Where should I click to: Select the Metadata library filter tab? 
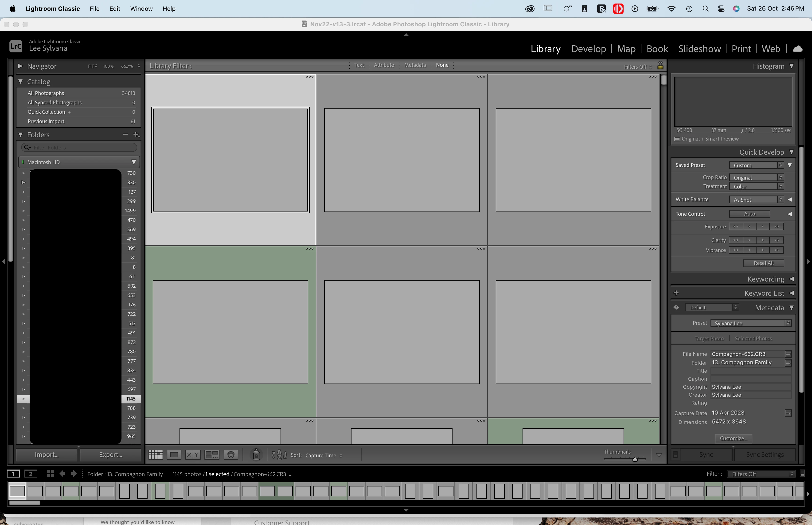415,65
